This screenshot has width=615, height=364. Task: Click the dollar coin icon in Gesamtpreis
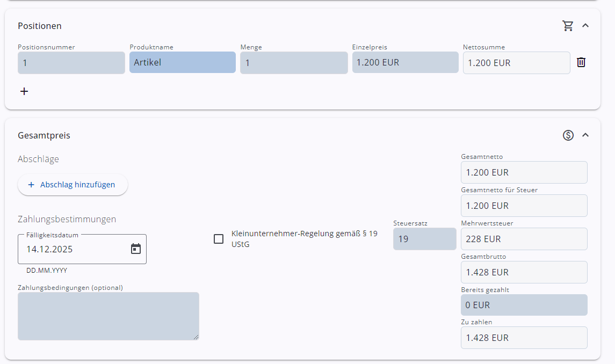(568, 135)
